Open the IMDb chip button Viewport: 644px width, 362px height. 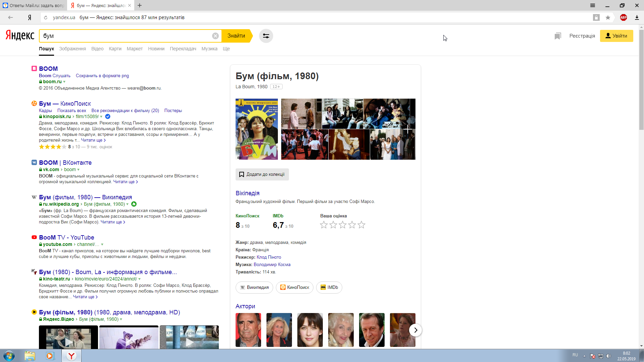pyautogui.click(x=329, y=288)
